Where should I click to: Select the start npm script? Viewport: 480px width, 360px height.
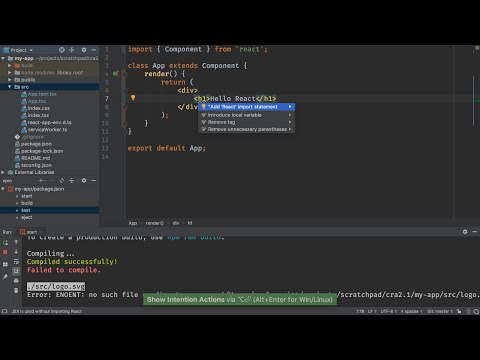coord(27,196)
